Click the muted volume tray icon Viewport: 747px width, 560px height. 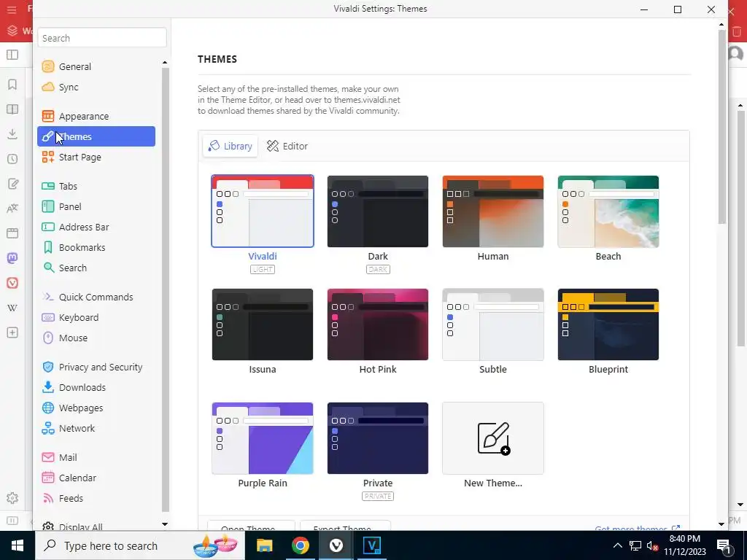pyautogui.click(x=653, y=545)
